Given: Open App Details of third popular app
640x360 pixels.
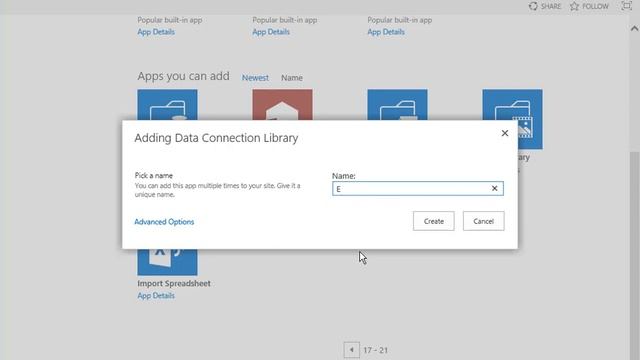Looking at the screenshot, I should point(386,32).
